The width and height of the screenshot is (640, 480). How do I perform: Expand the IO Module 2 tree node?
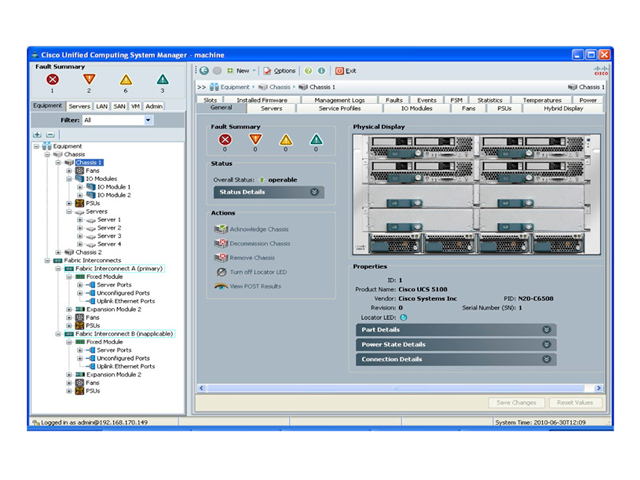point(80,195)
